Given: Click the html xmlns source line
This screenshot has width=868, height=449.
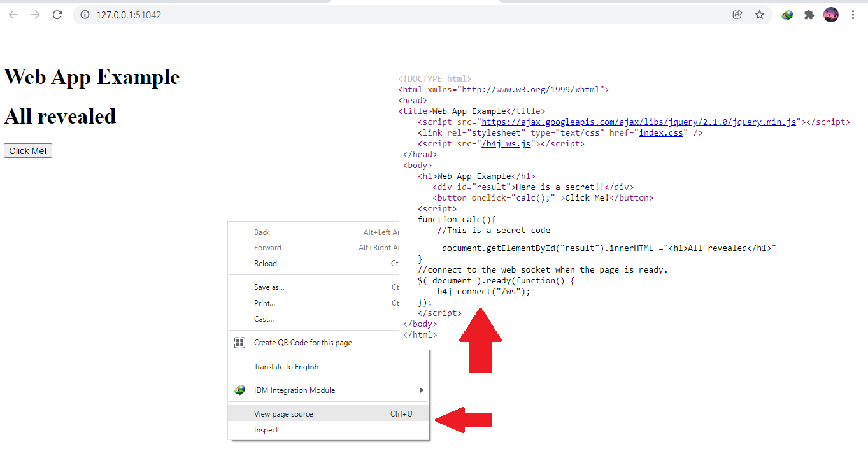Looking at the screenshot, I should tap(504, 90).
